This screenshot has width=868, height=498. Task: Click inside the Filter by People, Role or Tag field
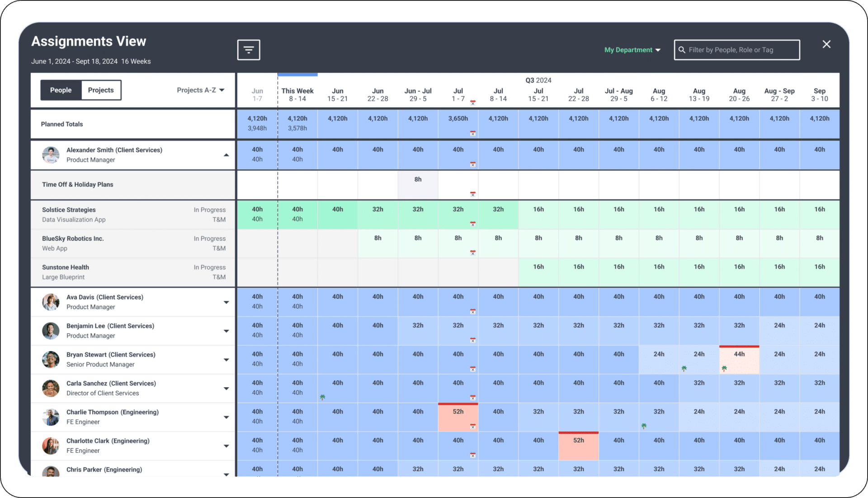pyautogui.click(x=746, y=50)
